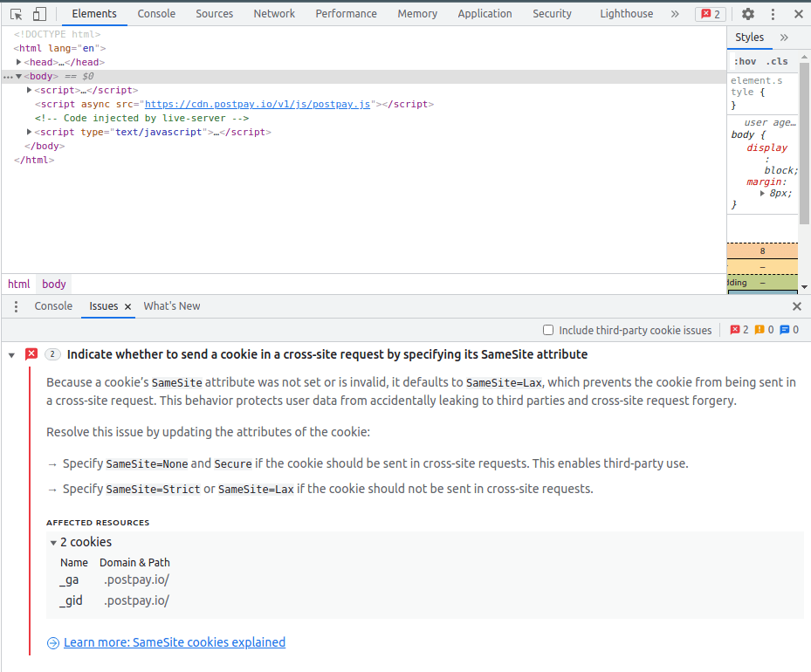Collapse the SameSite cookie issue
Image resolution: width=811 pixels, height=672 pixels.
click(x=11, y=355)
